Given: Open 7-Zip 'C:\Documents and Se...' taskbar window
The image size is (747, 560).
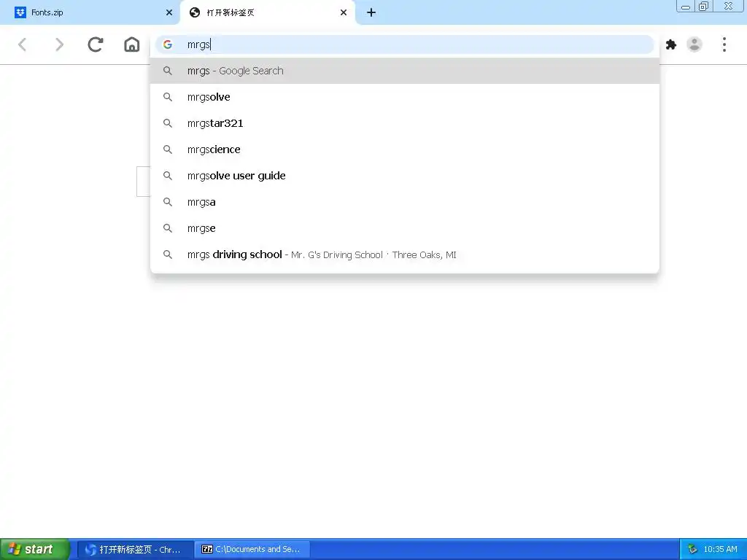Looking at the screenshot, I should [x=252, y=550].
